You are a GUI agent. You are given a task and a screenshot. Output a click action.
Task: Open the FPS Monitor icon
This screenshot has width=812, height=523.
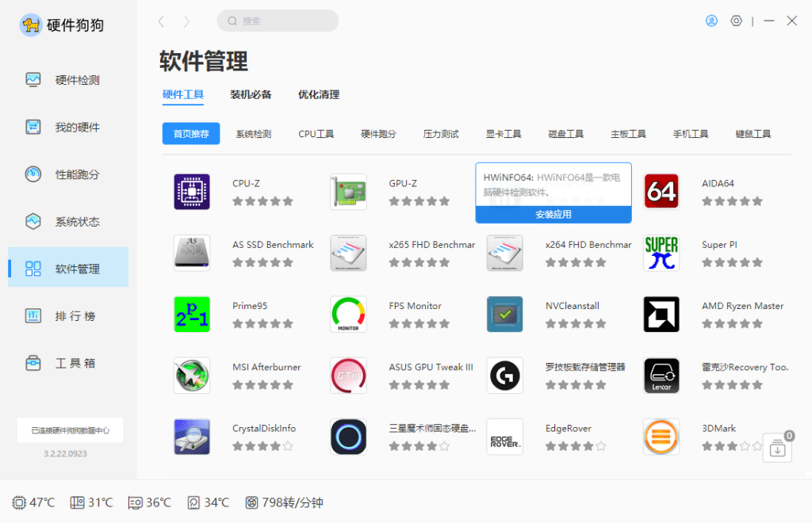tap(348, 314)
